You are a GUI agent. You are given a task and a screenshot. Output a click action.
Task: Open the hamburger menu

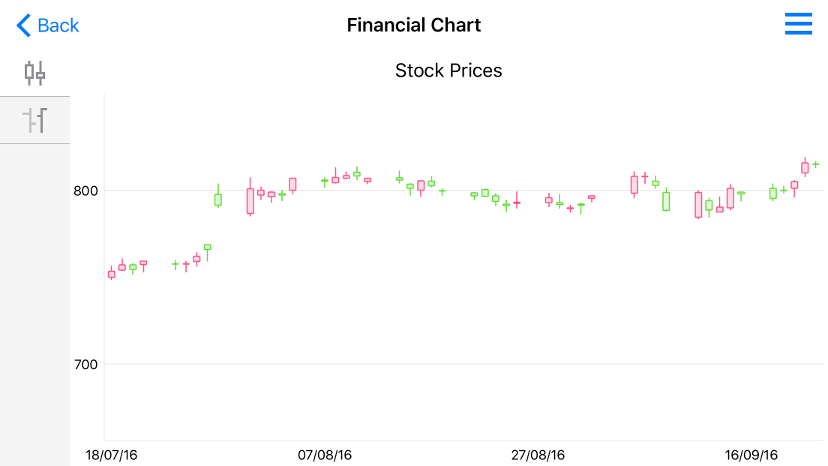[x=799, y=25]
